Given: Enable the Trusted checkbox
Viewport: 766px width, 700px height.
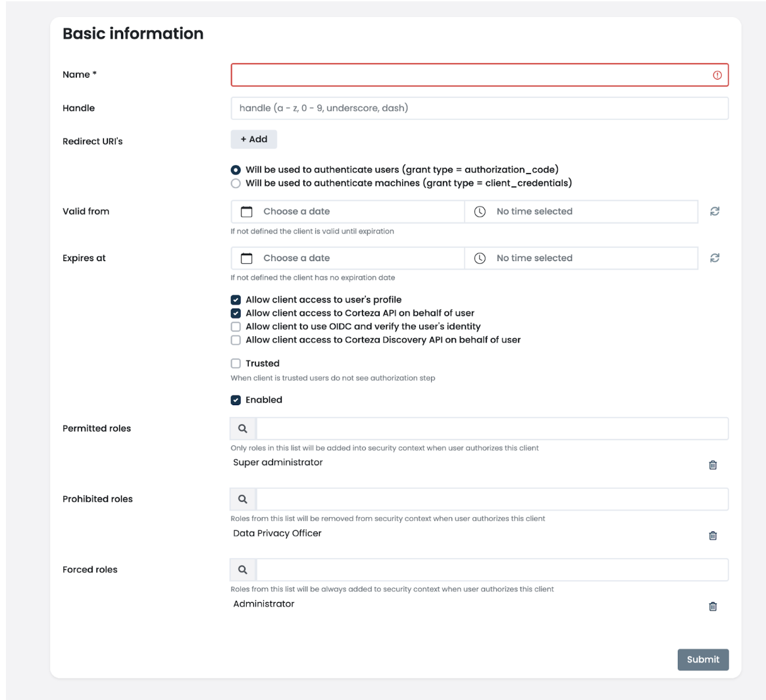Looking at the screenshot, I should point(236,362).
